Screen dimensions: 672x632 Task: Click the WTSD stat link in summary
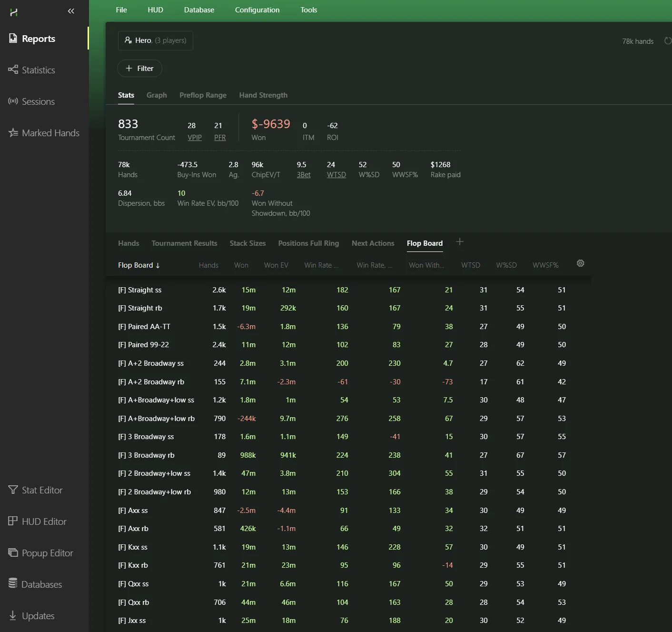tap(336, 175)
